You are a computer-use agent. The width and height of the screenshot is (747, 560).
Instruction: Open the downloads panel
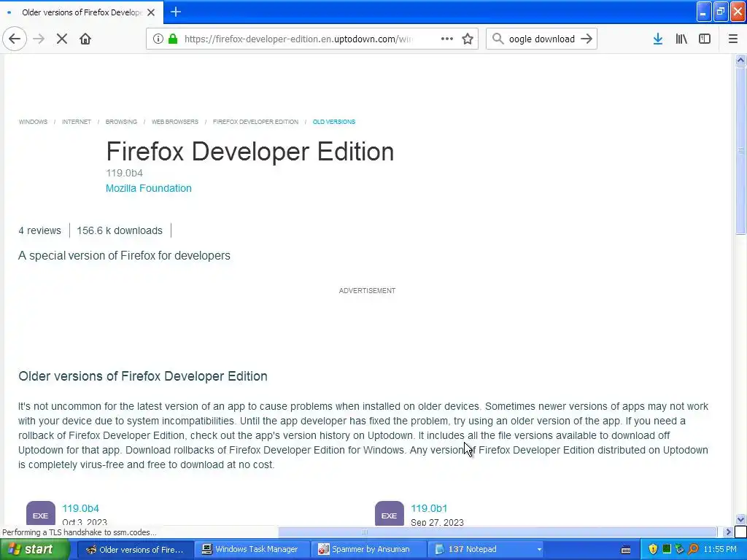click(x=658, y=39)
